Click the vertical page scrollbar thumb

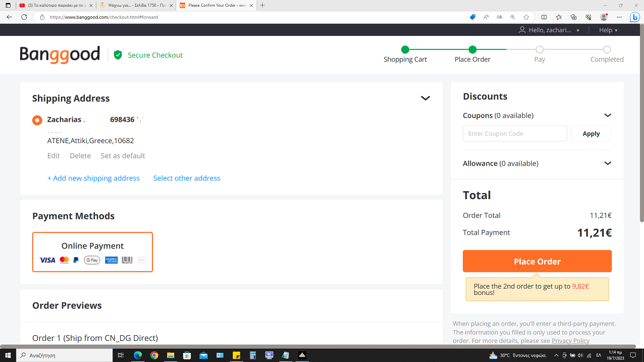click(x=642, y=123)
